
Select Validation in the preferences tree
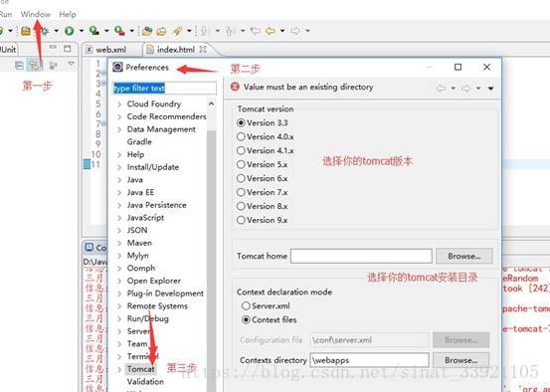[145, 381]
